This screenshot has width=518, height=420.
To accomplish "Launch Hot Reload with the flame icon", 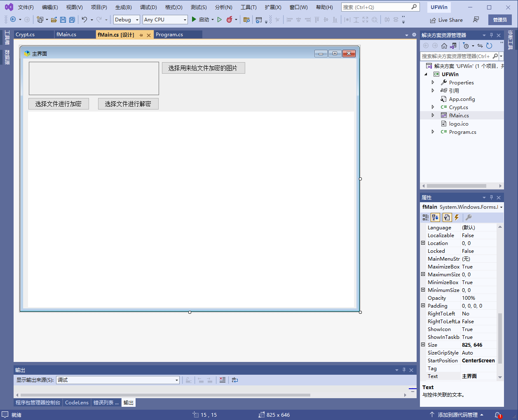I will point(230,19).
